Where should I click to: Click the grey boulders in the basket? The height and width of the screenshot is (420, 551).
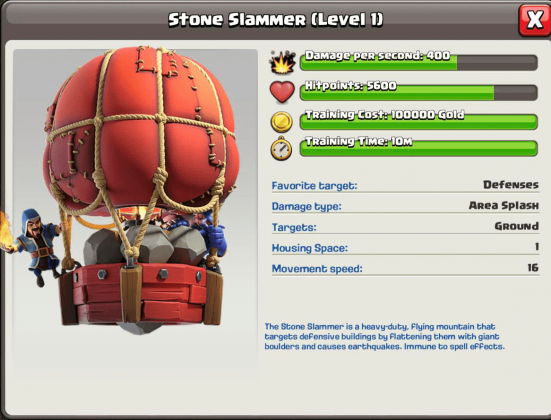click(x=146, y=246)
